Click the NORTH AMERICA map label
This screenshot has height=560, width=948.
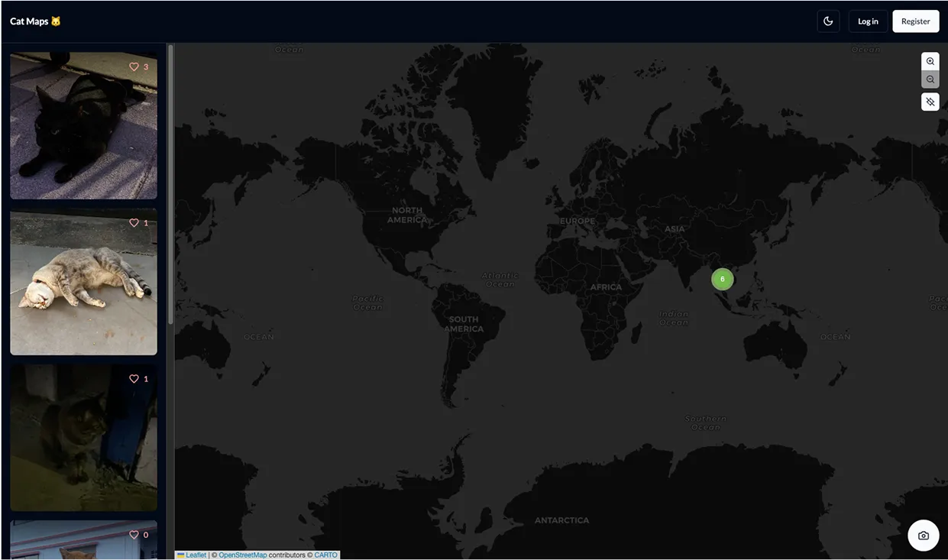click(407, 215)
